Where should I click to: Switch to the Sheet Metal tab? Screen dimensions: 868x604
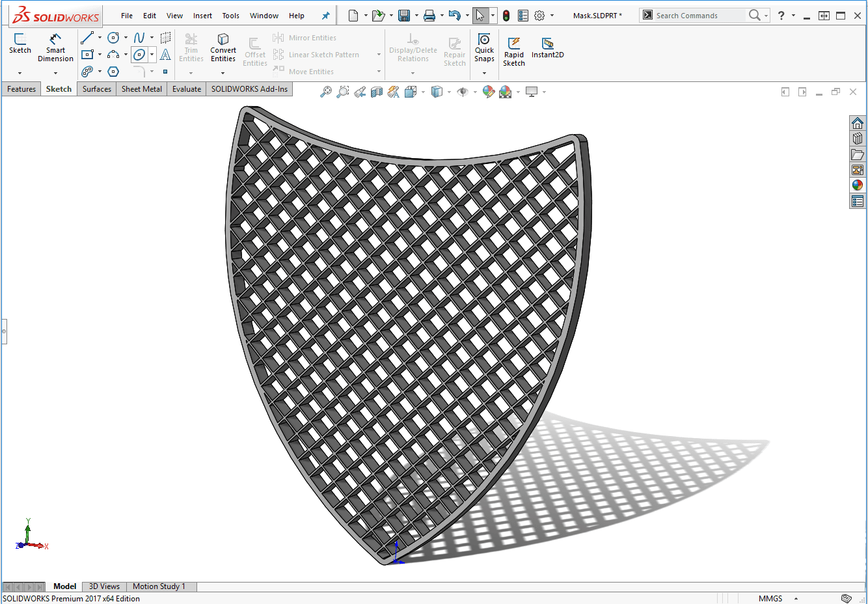point(141,89)
